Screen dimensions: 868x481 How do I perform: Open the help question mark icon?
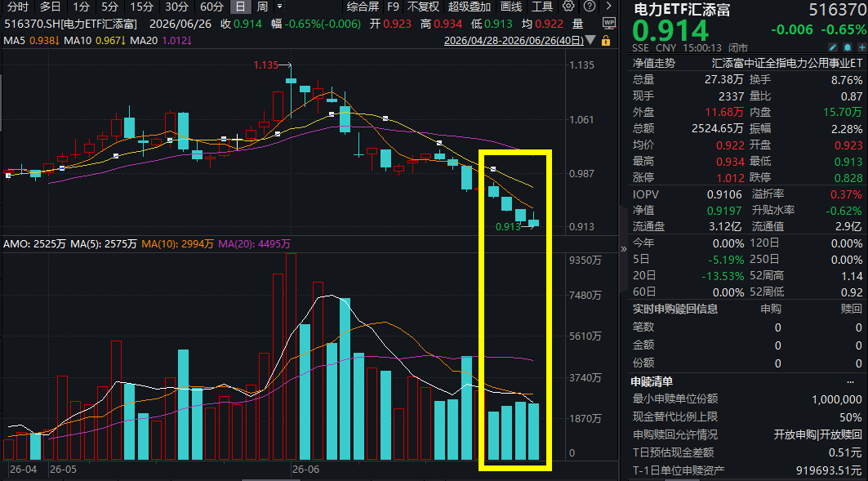[x=590, y=7]
